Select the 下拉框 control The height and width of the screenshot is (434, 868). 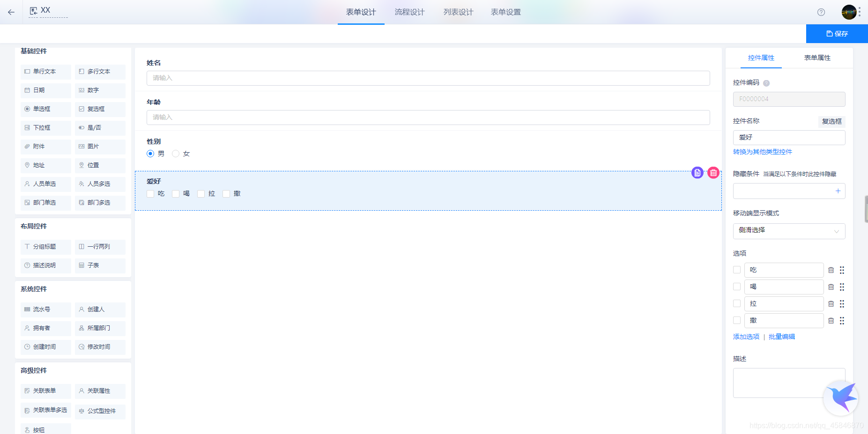tap(46, 128)
